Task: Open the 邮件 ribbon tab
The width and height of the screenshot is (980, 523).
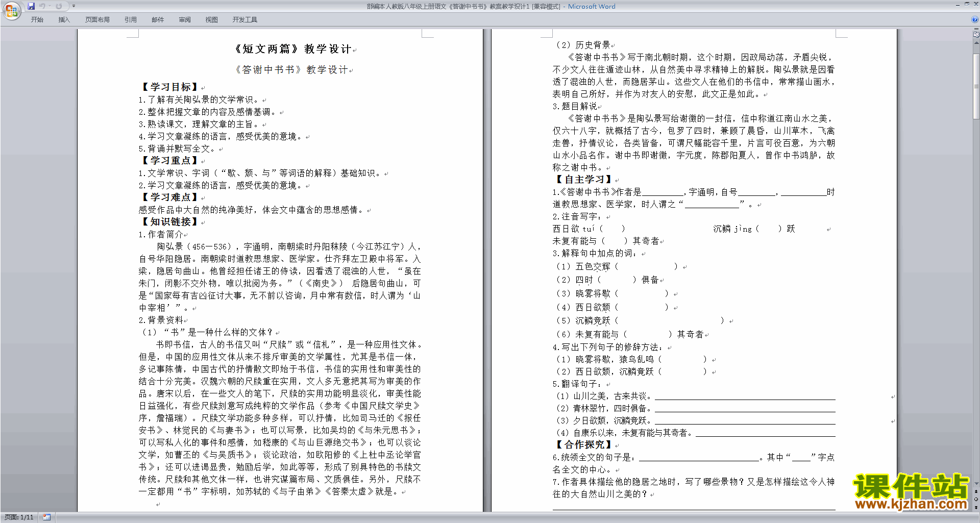Action: point(158,20)
